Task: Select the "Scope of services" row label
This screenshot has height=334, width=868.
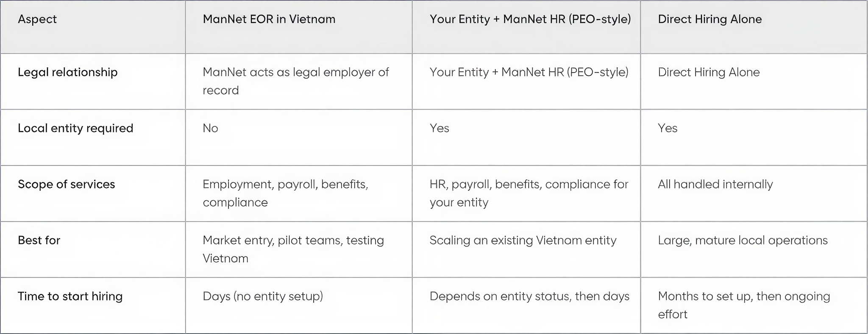Action: coord(66,184)
